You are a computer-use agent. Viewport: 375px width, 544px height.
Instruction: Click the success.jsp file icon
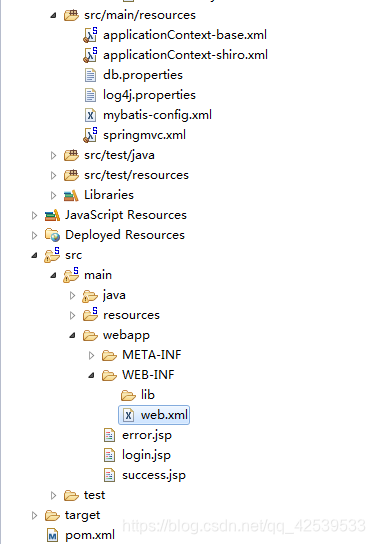click(109, 475)
